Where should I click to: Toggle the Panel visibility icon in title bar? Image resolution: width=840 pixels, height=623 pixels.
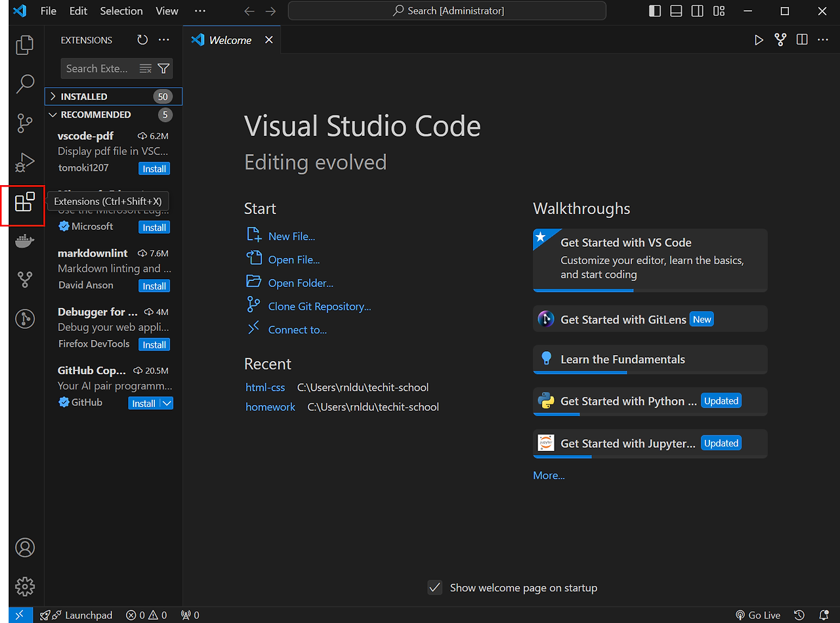pos(675,11)
